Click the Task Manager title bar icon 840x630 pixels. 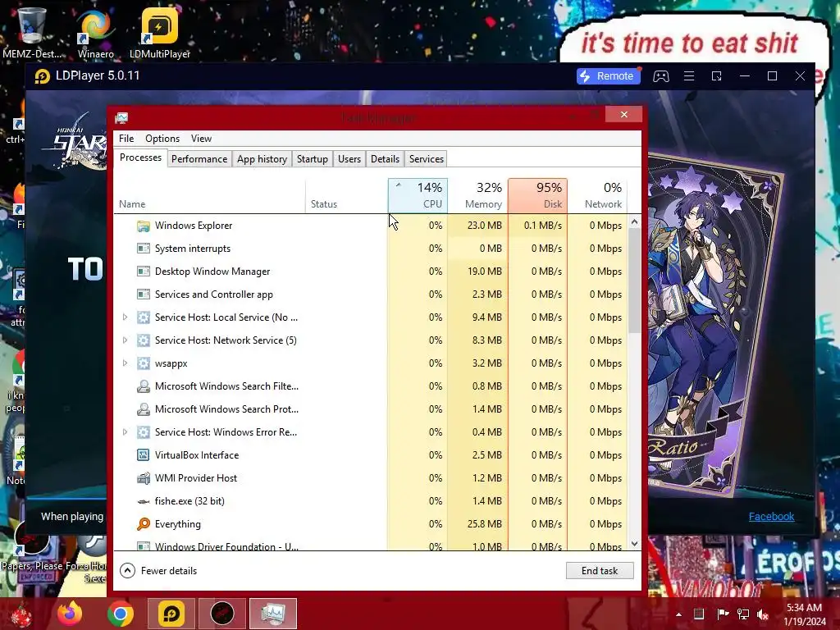coord(121,118)
